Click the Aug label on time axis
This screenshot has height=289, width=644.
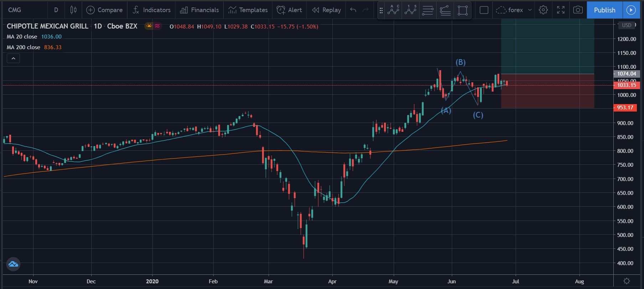pyautogui.click(x=579, y=282)
